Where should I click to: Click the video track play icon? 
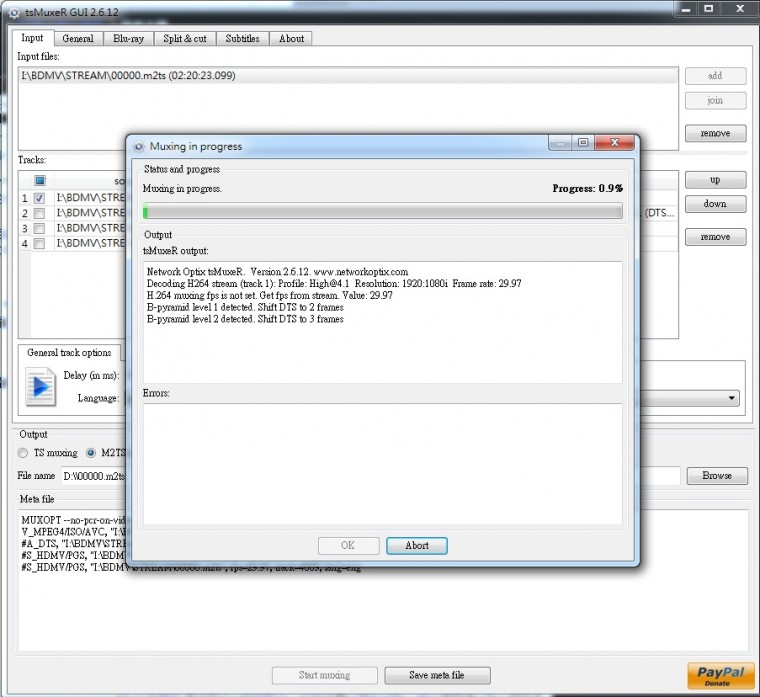point(41,387)
